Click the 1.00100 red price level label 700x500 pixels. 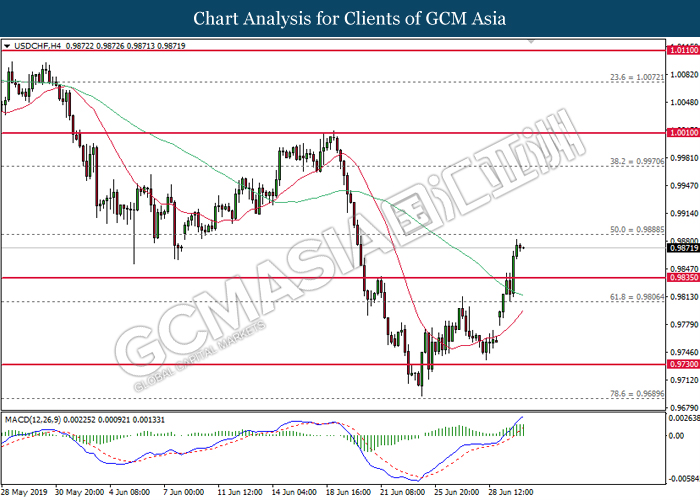click(683, 133)
